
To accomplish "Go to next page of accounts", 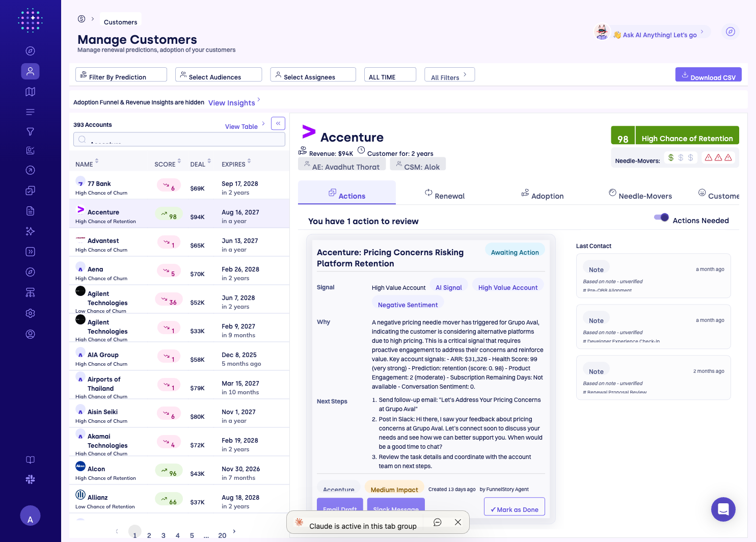I will click(234, 531).
